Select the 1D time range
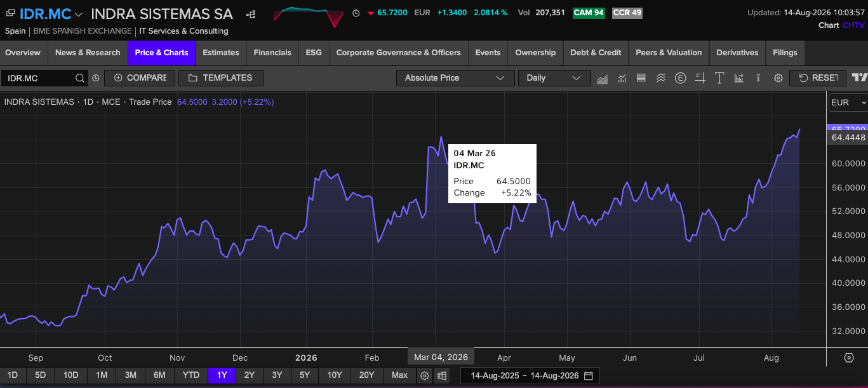The height and width of the screenshot is (388, 868). pyautogui.click(x=13, y=375)
